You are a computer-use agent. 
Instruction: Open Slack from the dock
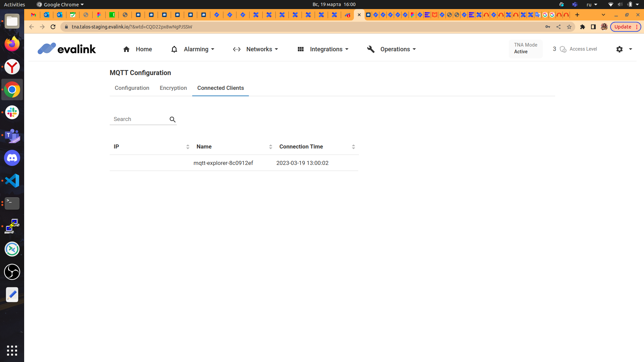pyautogui.click(x=12, y=113)
